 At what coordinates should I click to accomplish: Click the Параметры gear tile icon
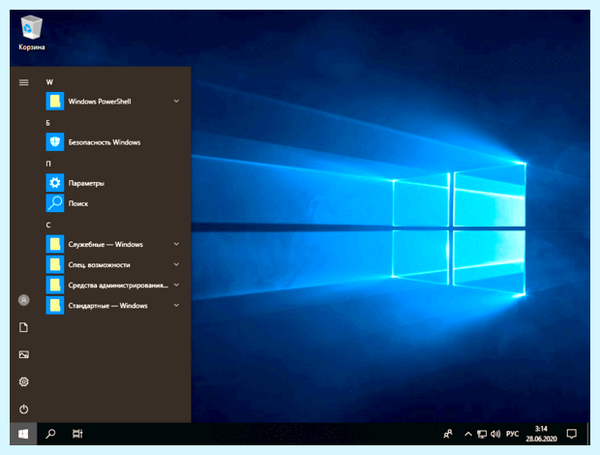pyautogui.click(x=55, y=183)
